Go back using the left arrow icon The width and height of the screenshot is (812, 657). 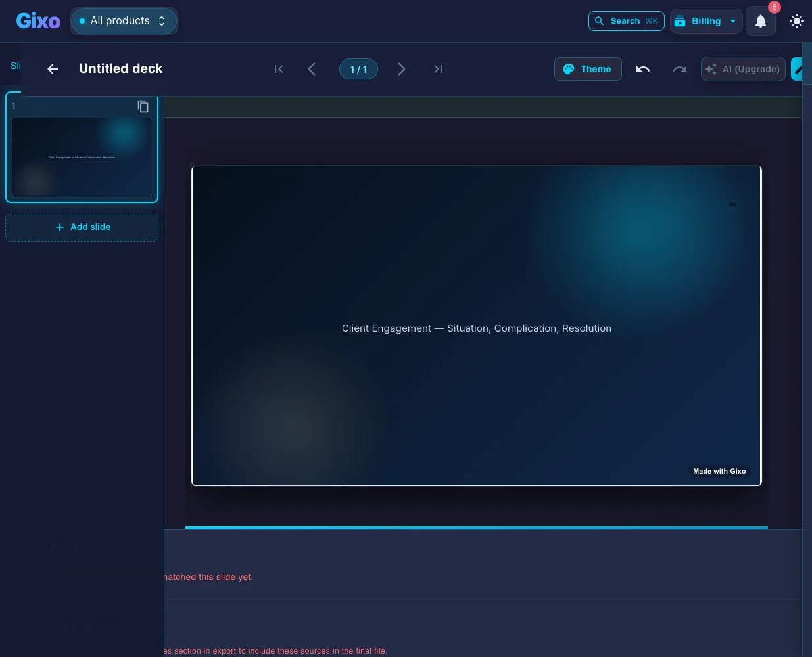53,69
